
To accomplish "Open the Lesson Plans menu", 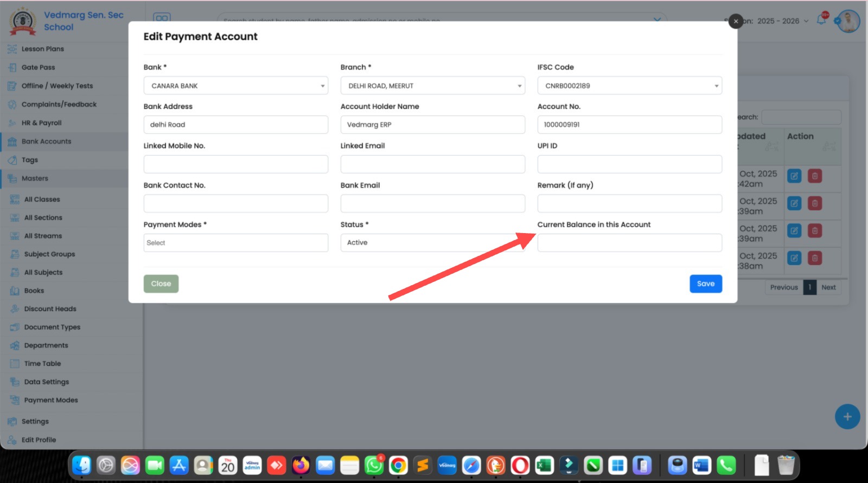I will click(43, 49).
